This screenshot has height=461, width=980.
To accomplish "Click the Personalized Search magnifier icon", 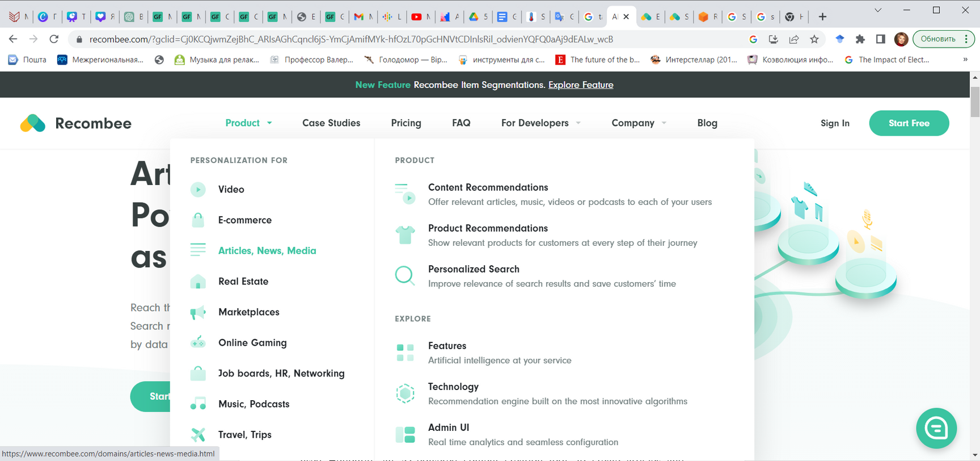I will coord(405,275).
